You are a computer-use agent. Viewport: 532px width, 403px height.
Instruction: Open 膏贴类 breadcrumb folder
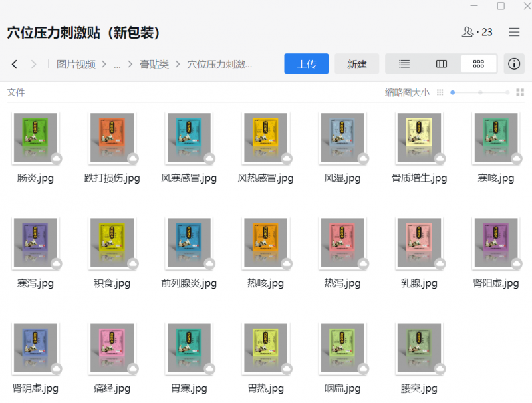point(154,65)
